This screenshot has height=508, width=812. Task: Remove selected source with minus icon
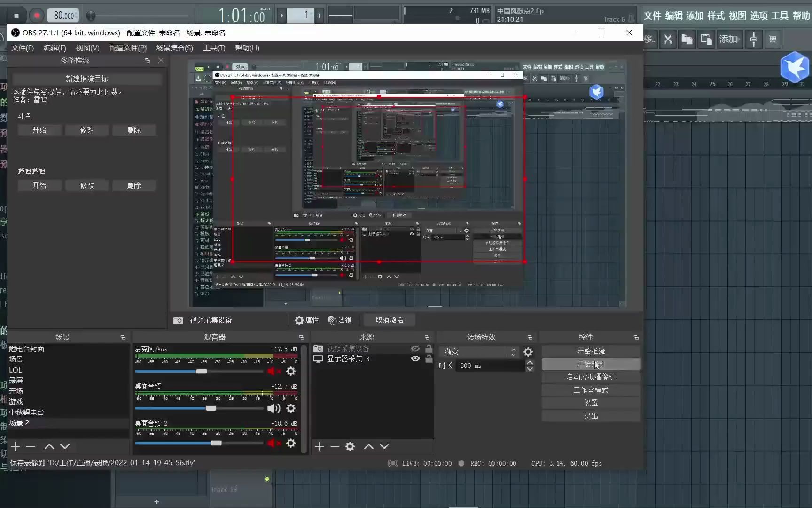tap(335, 446)
